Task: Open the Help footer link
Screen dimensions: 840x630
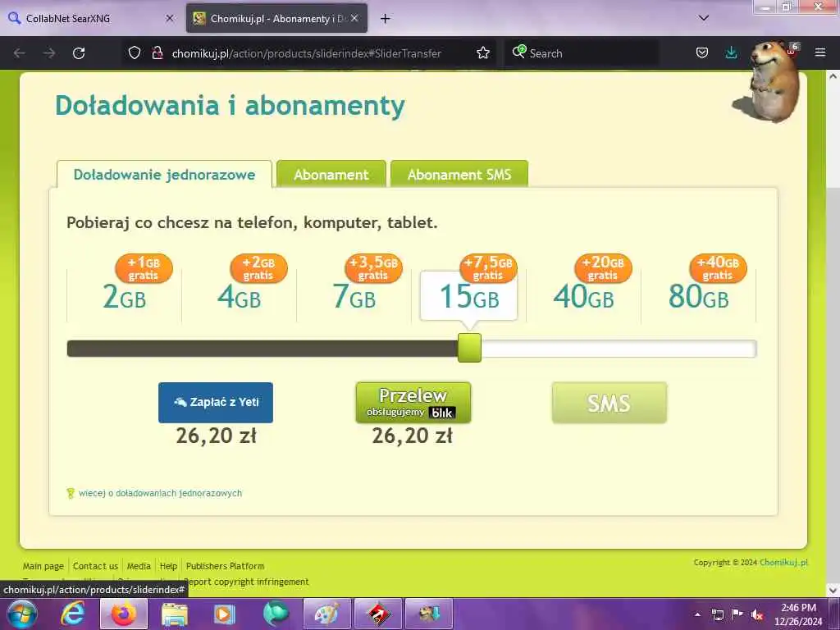Action: 168,566
